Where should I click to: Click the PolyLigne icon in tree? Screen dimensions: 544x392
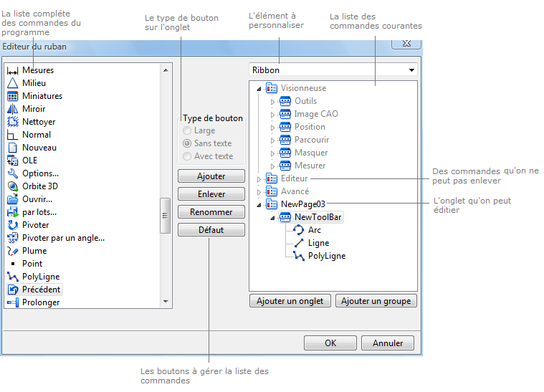coord(299,256)
